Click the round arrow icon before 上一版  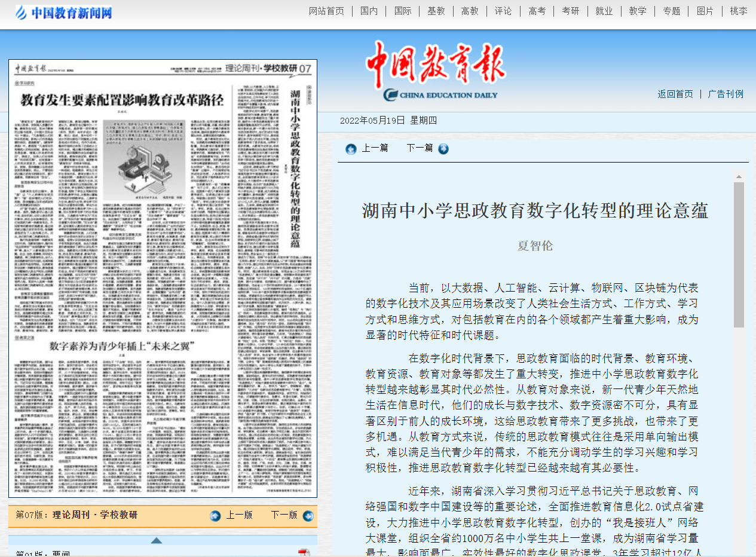point(215,516)
